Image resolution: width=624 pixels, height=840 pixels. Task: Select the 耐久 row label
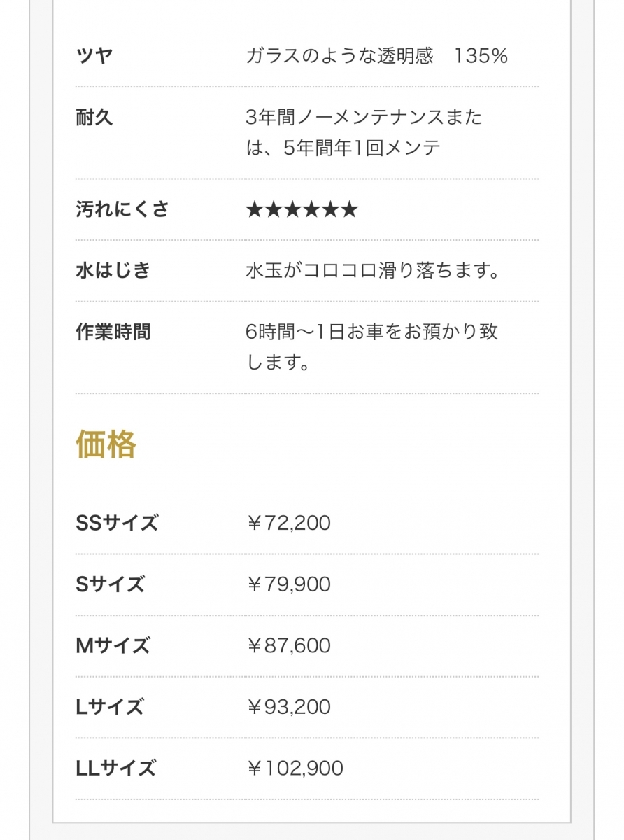94,117
